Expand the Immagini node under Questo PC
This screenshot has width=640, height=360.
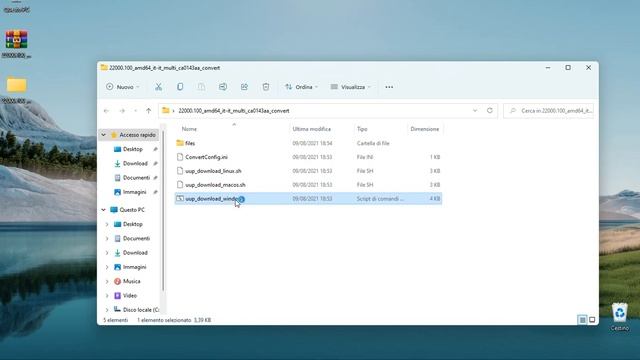pyautogui.click(x=107, y=267)
